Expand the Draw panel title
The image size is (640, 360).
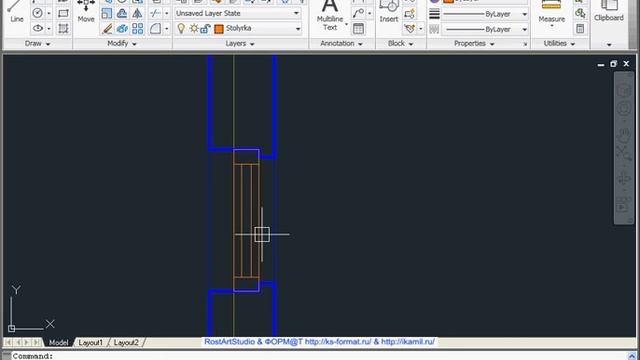[37, 43]
